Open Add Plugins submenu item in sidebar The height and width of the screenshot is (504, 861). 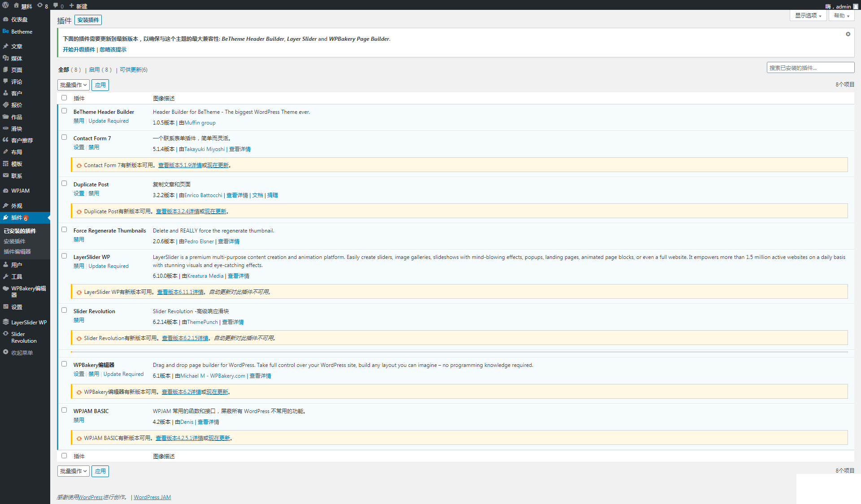[15, 241]
